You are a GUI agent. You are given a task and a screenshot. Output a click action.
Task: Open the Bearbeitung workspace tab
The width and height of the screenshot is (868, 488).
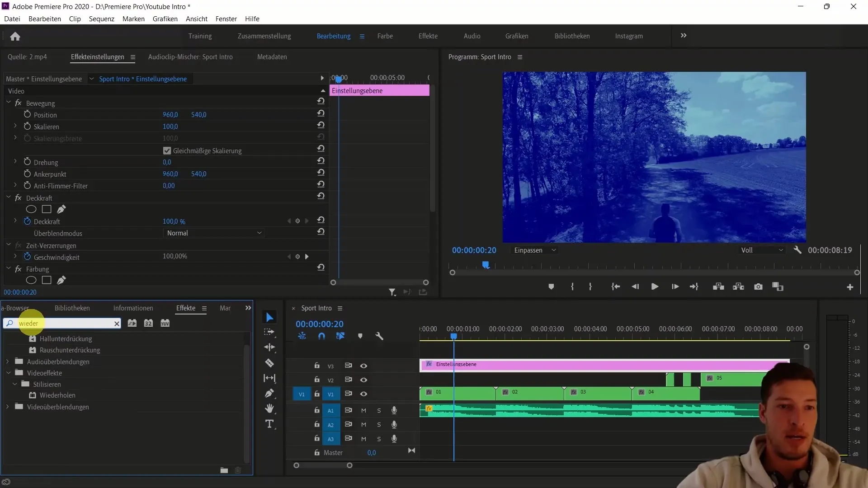coord(333,36)
